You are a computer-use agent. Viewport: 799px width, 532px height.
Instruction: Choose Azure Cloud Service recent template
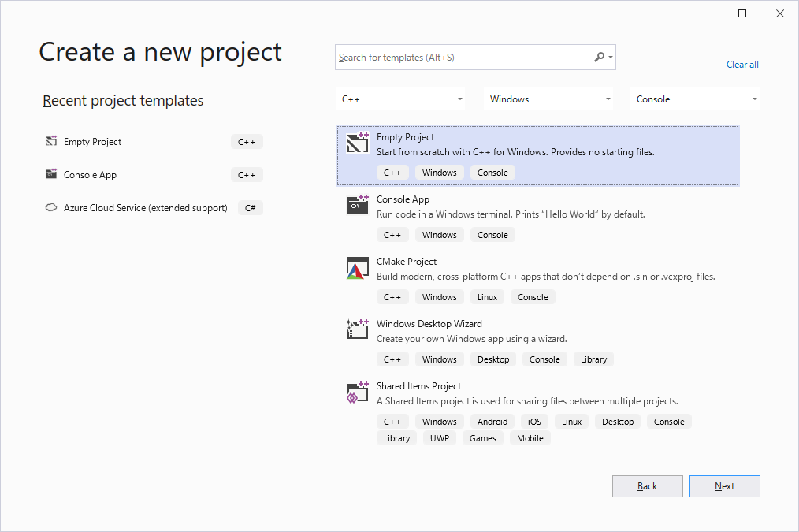click(145, 208)
